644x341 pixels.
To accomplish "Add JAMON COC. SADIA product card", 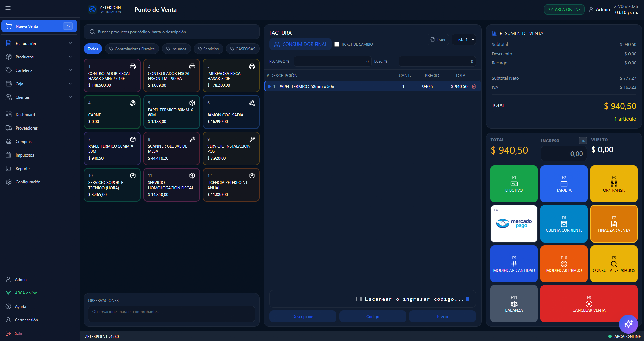I will (231, 112).
